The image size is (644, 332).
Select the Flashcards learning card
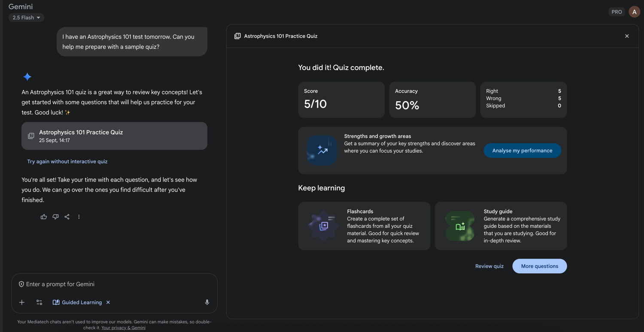[x=364, y=226]
